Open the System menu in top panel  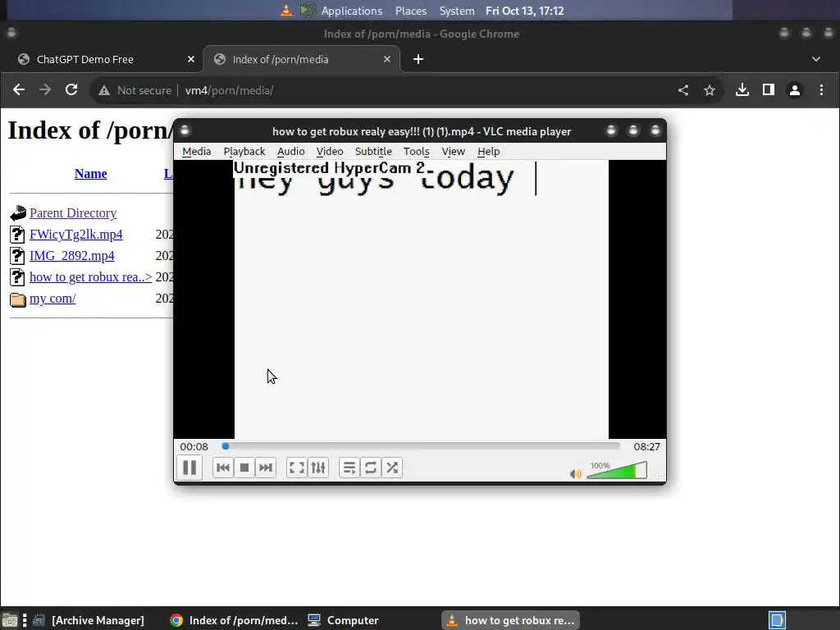[456, 11]
